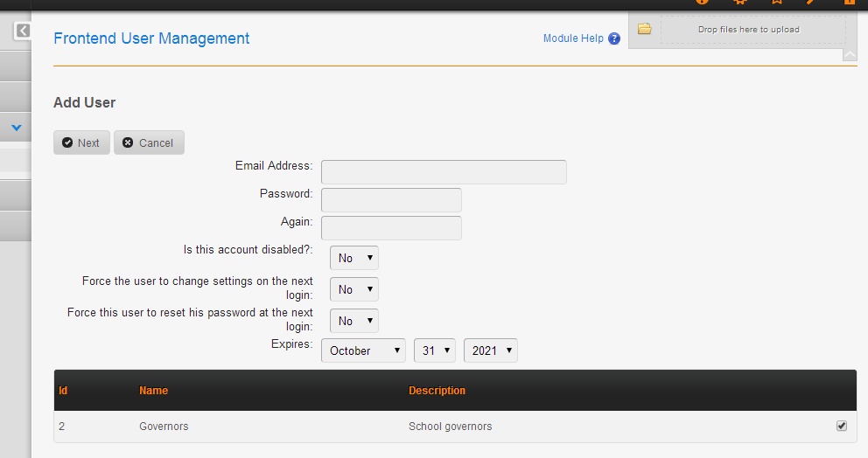The height and width of the screenshot is (458, 868).
Task: Open the Expires year dropdown showing 2021
Action: (491, 350)
